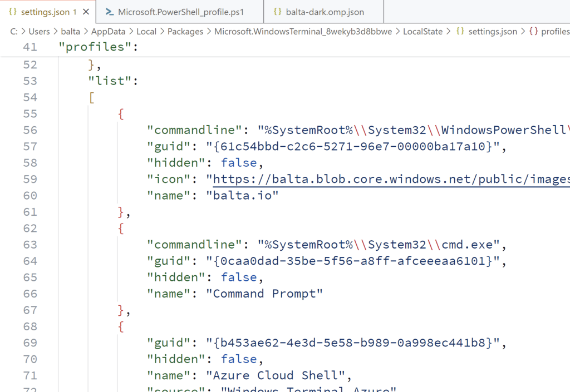Open the balta-dark.omp.json tab
This screenshot has height=392, width=570.
(323, 12)
